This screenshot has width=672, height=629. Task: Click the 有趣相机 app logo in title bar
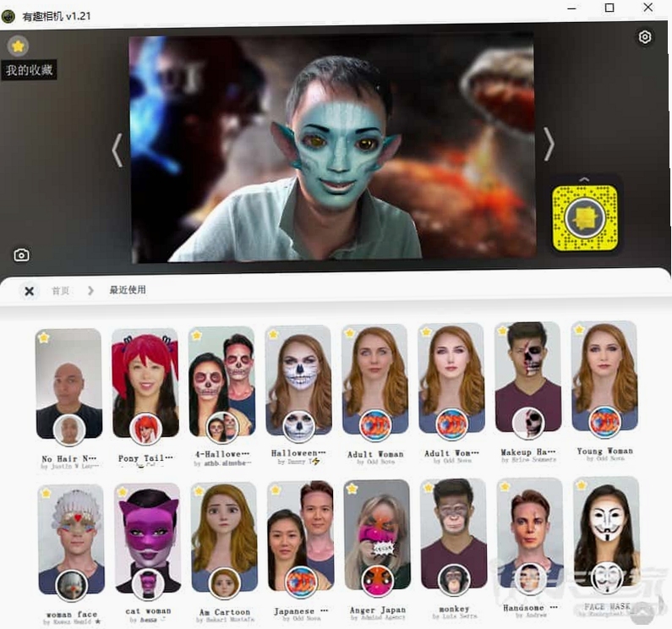pyautogui.click(x=8, y=16)
